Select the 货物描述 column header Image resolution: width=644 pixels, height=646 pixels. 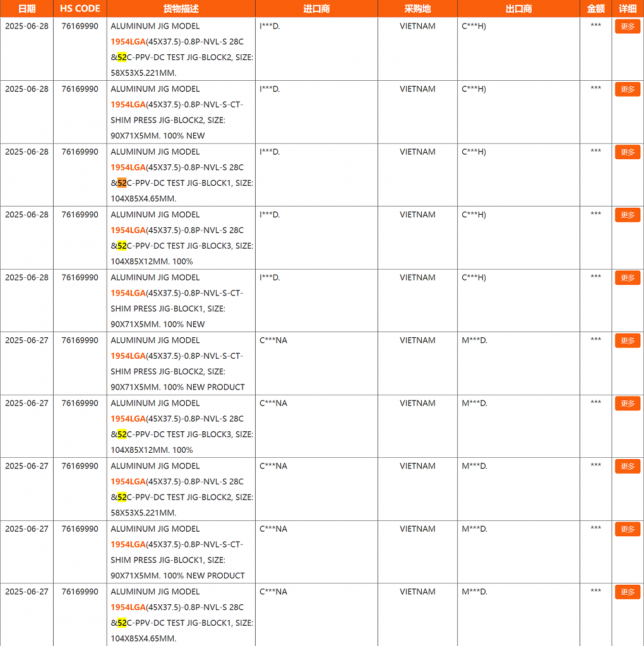pyautogui.click(x=181, y=9)
